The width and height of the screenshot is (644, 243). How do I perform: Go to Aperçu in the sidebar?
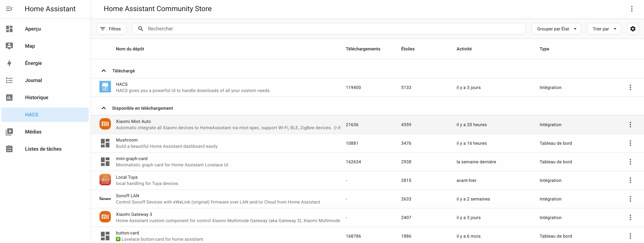click(x=45, y=29)
